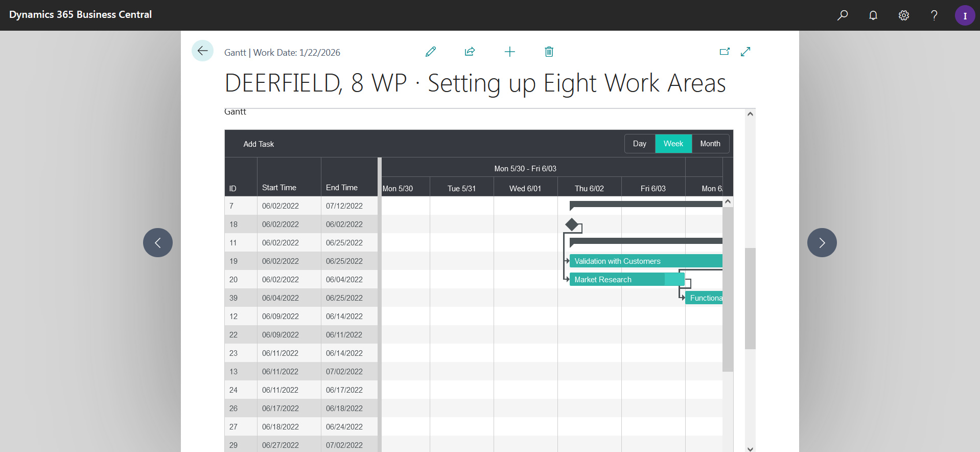Select row with ID 27
980x452 pixels.
pyautogui.click(x=301, y=426)
